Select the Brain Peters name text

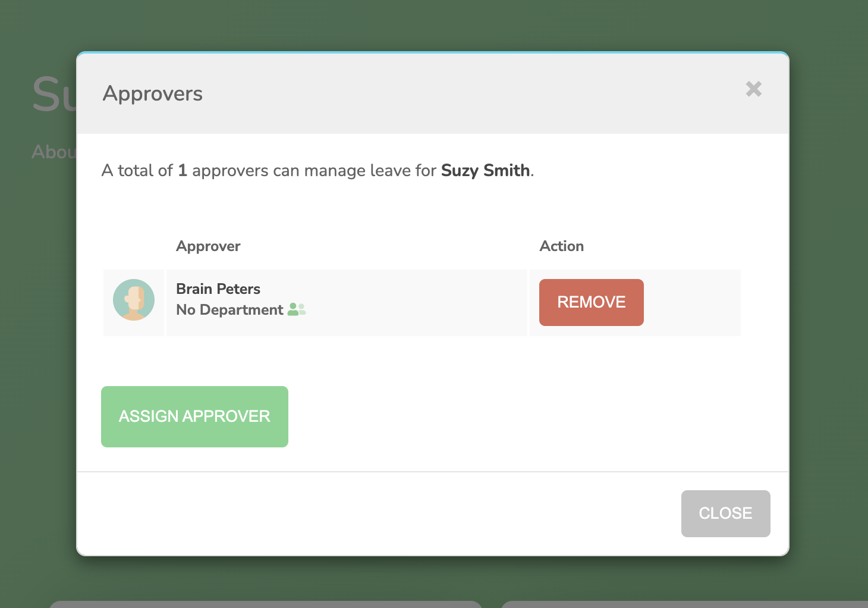(x=218, y=289)
